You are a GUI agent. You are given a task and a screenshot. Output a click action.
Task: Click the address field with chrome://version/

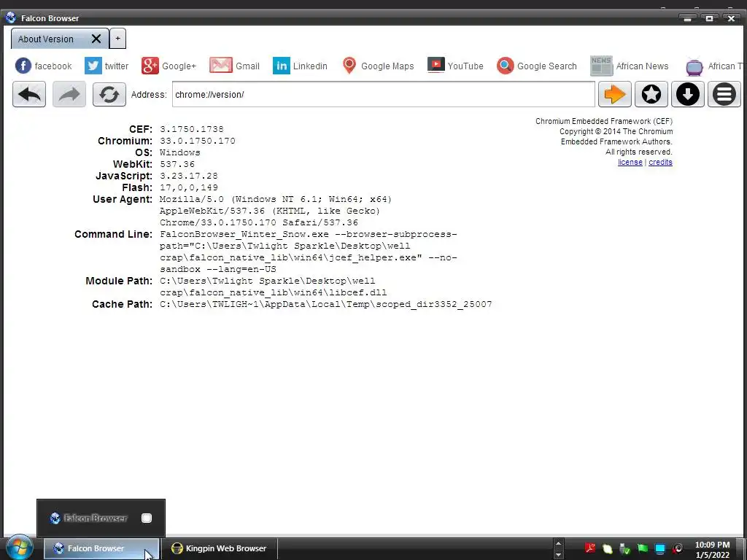(x=384, y=94)
